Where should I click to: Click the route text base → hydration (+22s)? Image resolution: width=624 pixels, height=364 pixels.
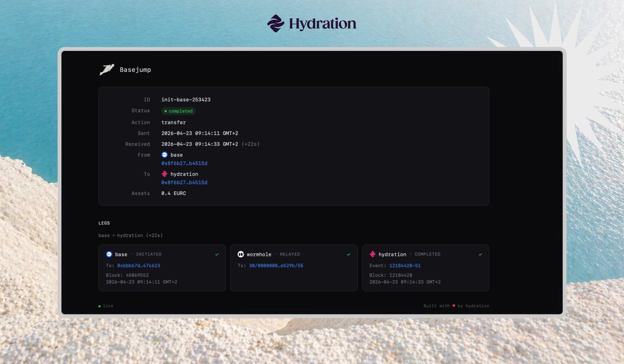pos(131,236)
